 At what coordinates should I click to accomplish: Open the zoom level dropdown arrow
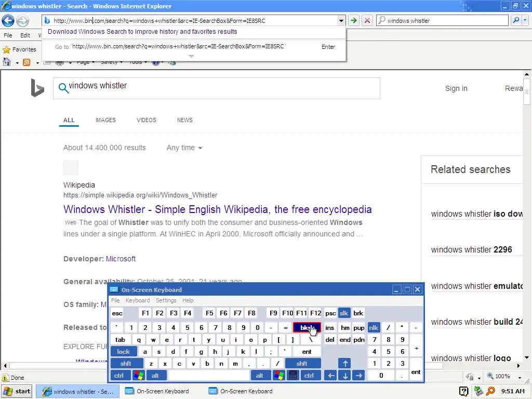pos(520,377)
